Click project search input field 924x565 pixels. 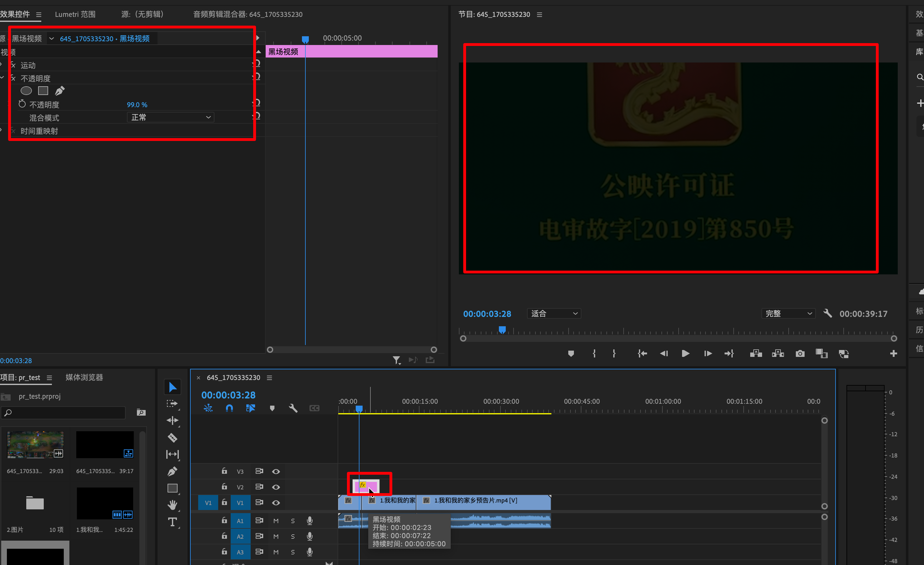63,412
